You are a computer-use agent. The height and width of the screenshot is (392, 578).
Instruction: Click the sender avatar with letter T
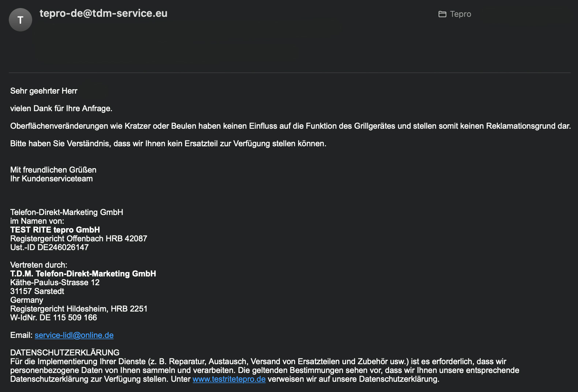[x=20, y=20]
